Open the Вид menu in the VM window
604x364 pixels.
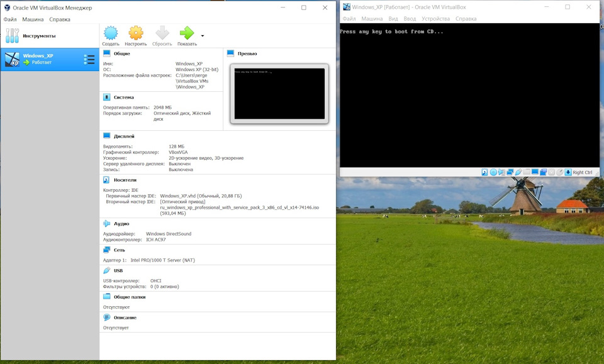393,18
